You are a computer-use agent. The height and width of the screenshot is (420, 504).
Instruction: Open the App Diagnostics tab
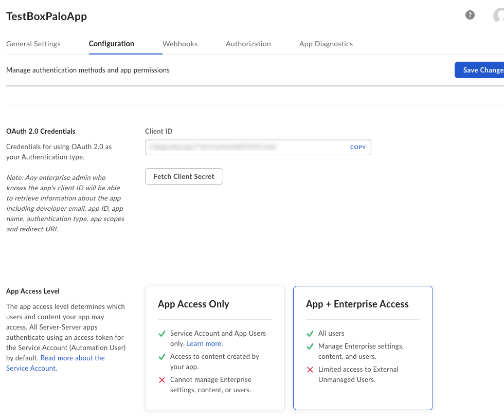[326, 44]
